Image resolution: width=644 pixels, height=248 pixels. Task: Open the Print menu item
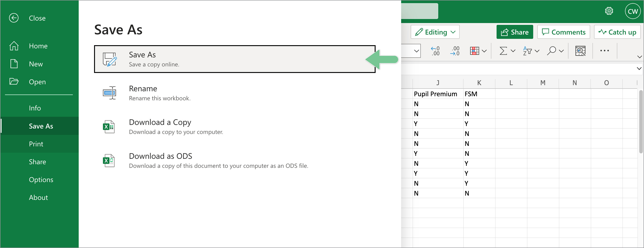pos(36,144)
